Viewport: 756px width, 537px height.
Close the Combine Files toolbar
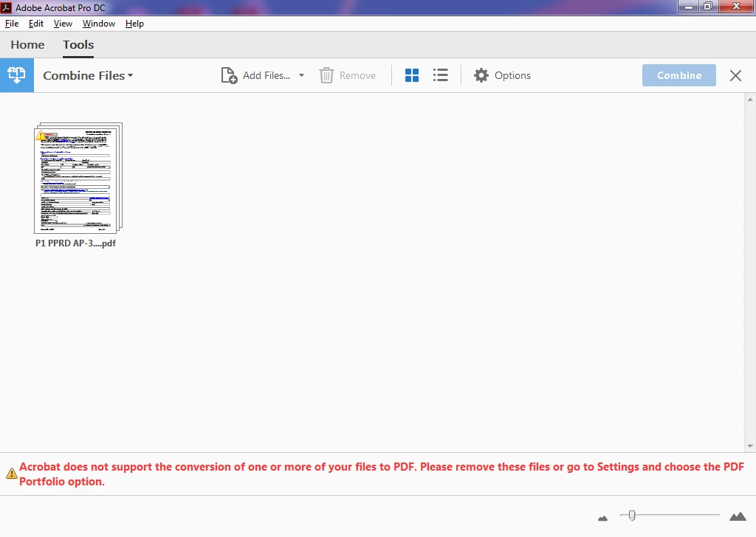pyautogui.click(x=735, y=76)
